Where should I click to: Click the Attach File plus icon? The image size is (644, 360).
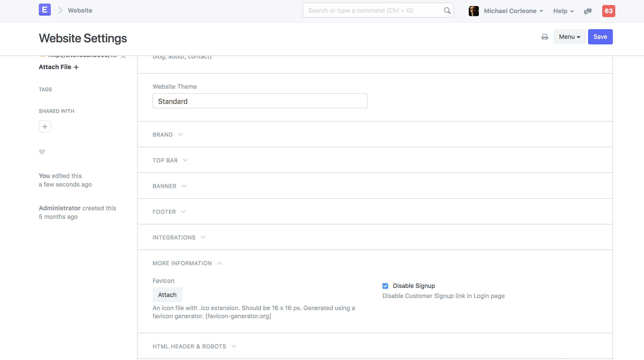76,66
